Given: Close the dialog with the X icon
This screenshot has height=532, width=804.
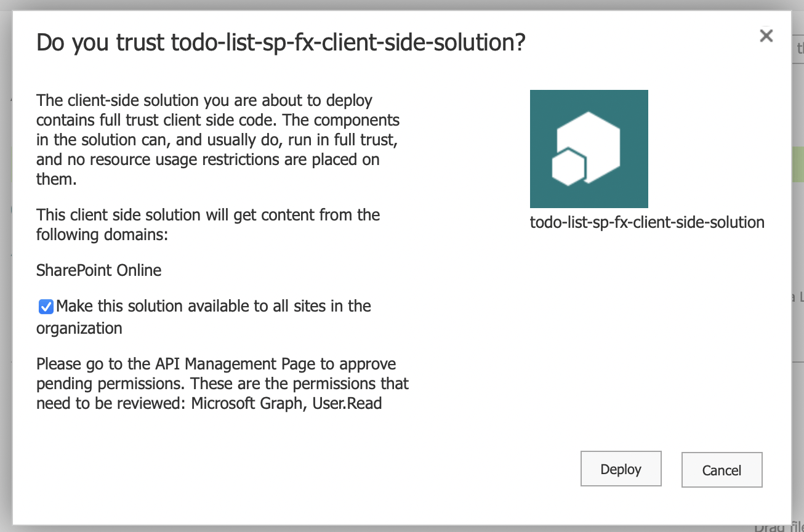Looking at the screenshot, I should pyautogui.click(x=766, y=36).
